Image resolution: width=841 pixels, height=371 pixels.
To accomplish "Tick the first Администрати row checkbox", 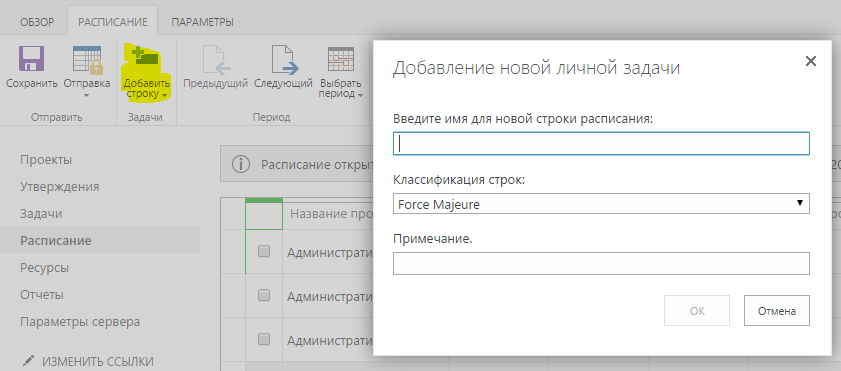I will (x=264, y=251).
